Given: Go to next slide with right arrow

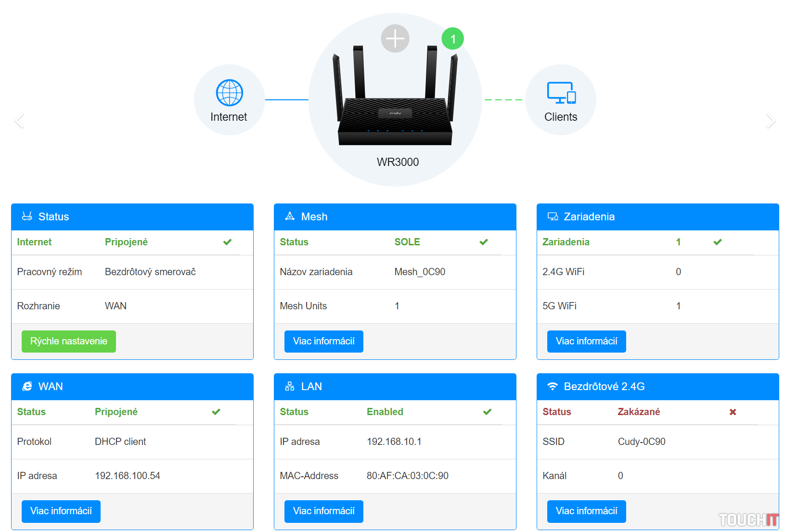Looking at the screenshot, I should (x=771, y=120).
